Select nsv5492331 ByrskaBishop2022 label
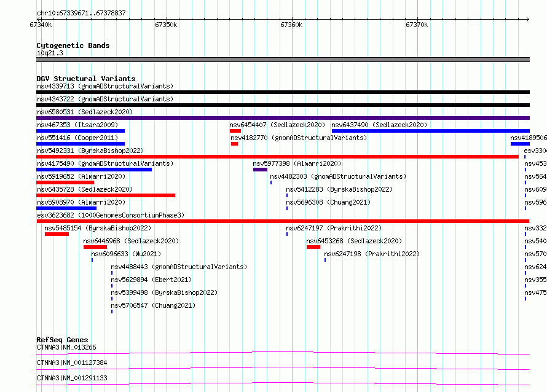 tap(90, 151)
